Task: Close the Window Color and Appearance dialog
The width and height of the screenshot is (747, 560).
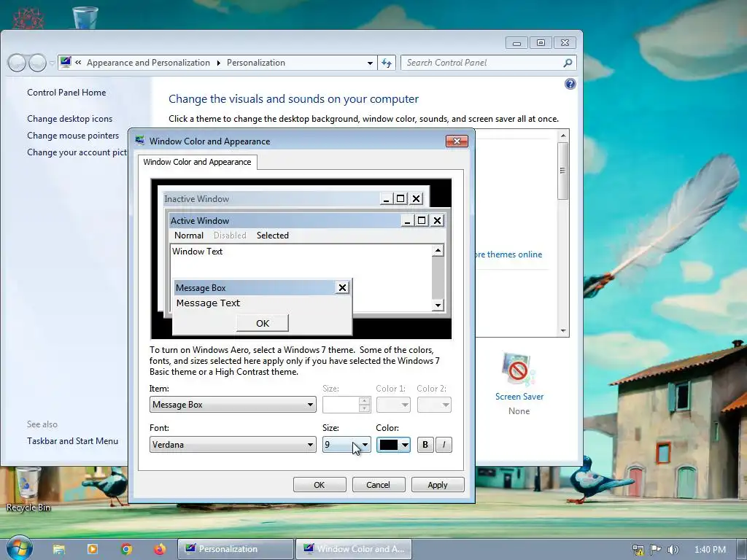Action: click(457, 141)
